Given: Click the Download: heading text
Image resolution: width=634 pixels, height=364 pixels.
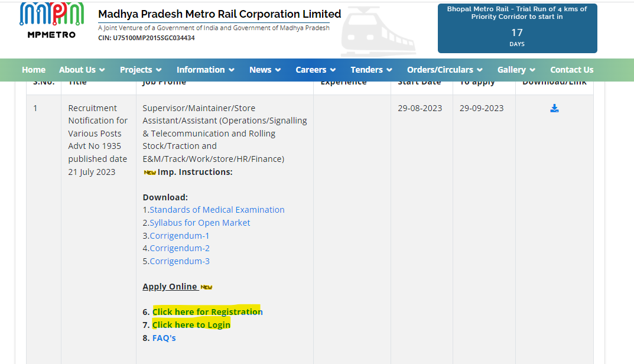Looking at the screenshot, I should click(165, 197).
